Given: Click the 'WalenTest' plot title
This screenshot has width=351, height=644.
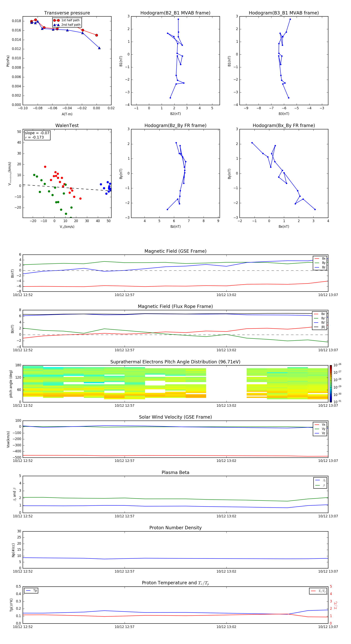Looking at the screenshot, I should point(67,125).
